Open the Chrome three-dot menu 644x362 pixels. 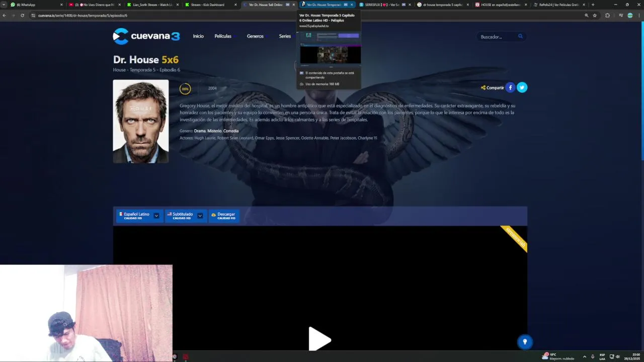pos(639,16)
